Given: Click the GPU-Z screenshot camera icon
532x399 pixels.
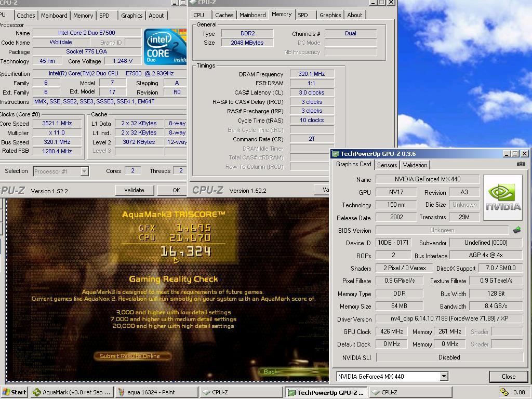Looking at the screenshot, I should coord(521,164).
